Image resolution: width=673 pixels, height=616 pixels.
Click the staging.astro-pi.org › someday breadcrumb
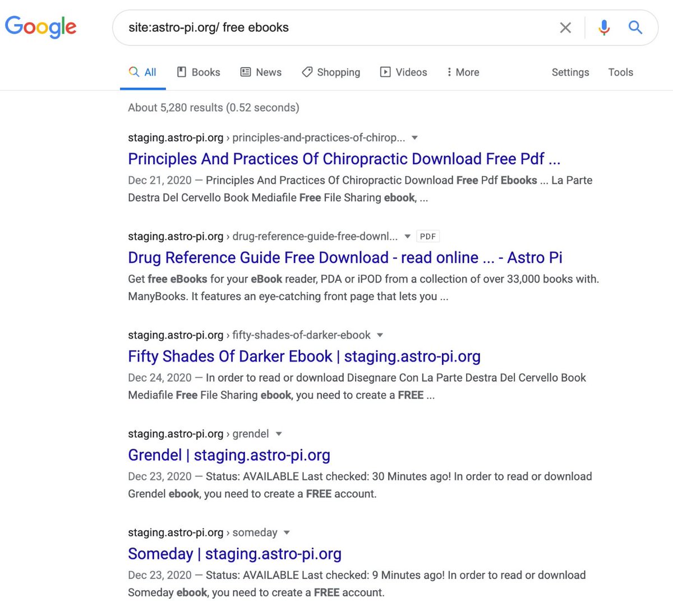(x=202, y=532)
